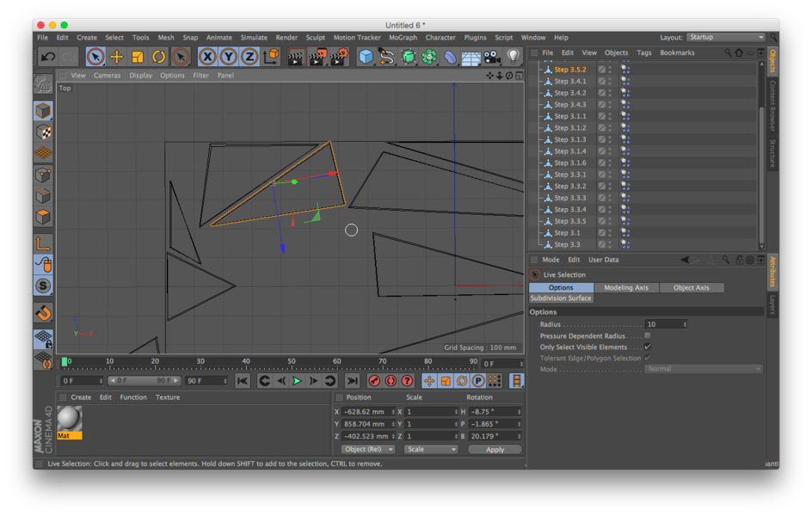Click Viewport Solo S icon
The width and height of the screenshot is (812, 516).
coord(44,286)
